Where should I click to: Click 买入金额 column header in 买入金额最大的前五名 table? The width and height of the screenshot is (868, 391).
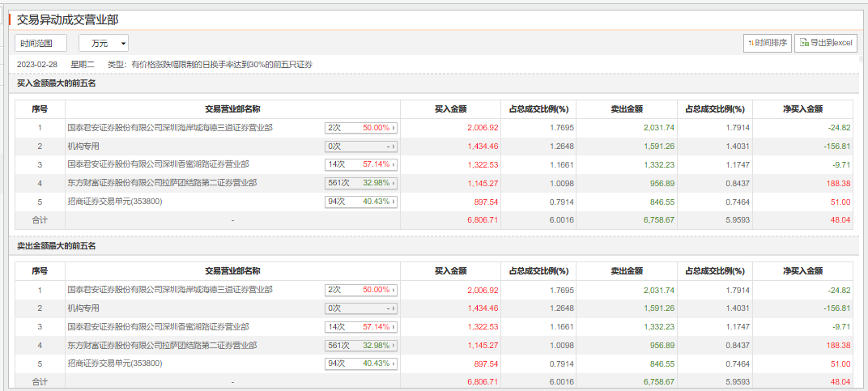point(451,109)
